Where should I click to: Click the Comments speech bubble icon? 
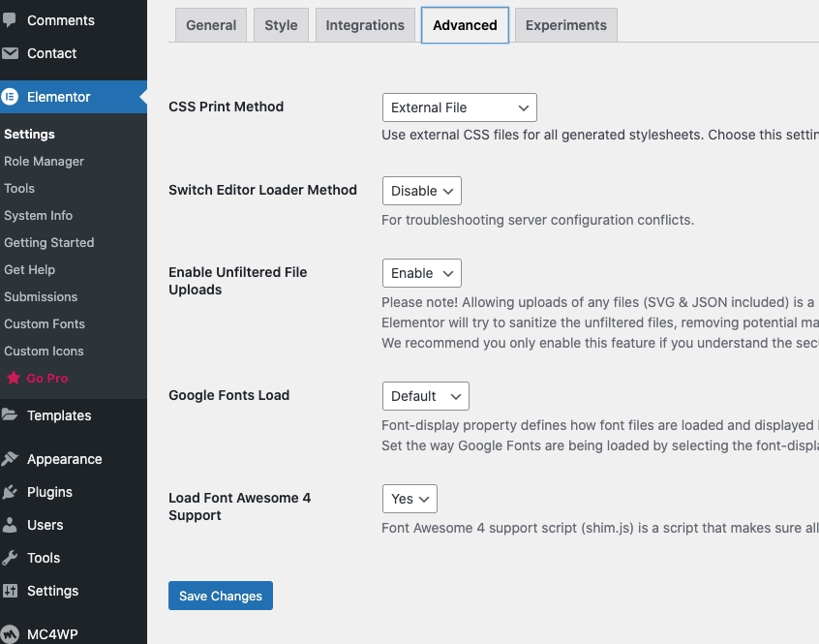point(10,20)
